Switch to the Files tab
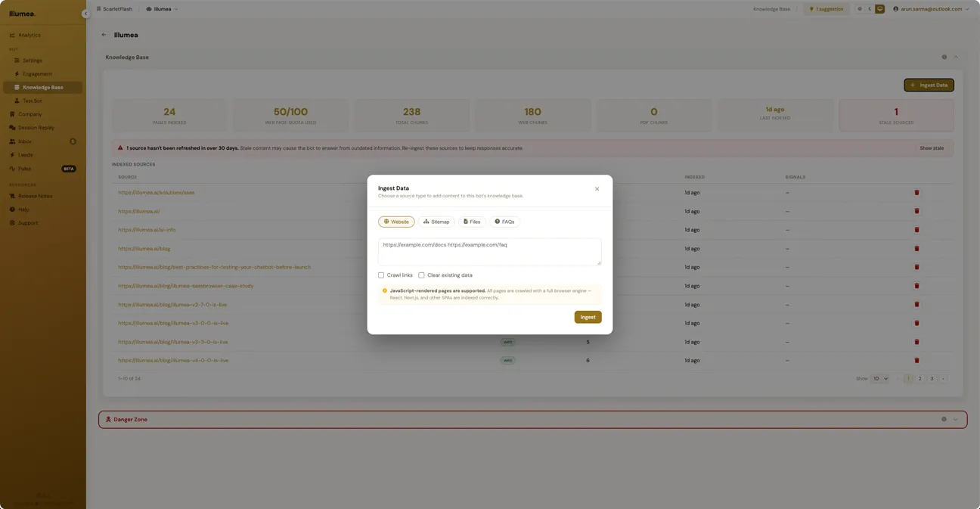The image size is (980, 509). click(x=472, y=222)
